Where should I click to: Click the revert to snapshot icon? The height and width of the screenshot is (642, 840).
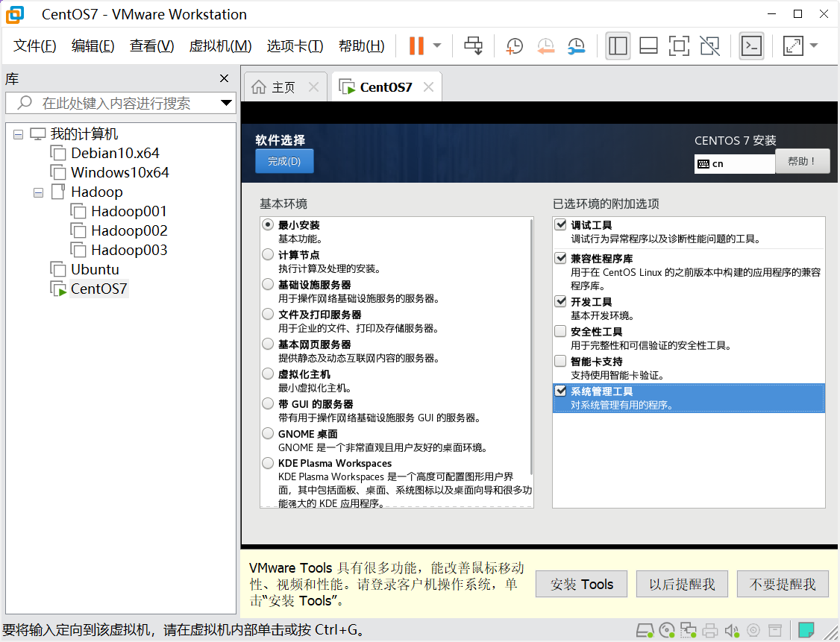click(x=545, y=46)
